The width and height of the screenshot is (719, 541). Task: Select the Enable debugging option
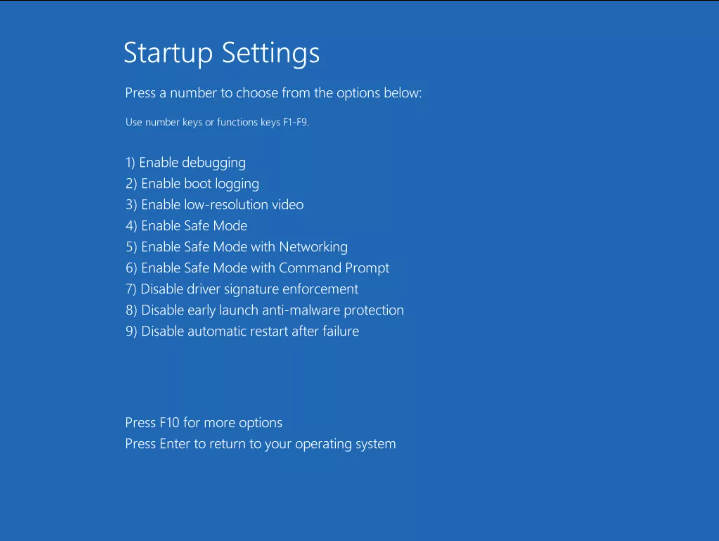[x=185, y=163]
